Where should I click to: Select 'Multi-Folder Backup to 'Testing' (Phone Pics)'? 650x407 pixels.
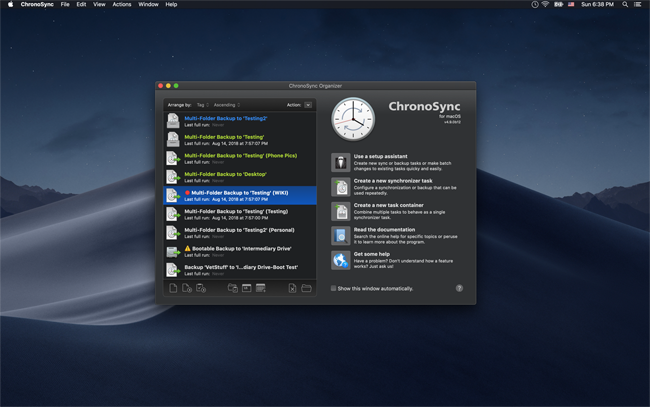[x=240, y=158]
